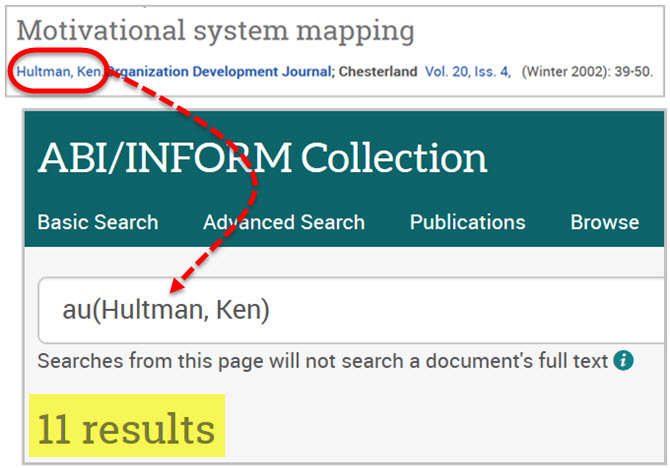670x468 pixels.
Task: Switch to Basic Search tab
Action: (x=97, y=222)
